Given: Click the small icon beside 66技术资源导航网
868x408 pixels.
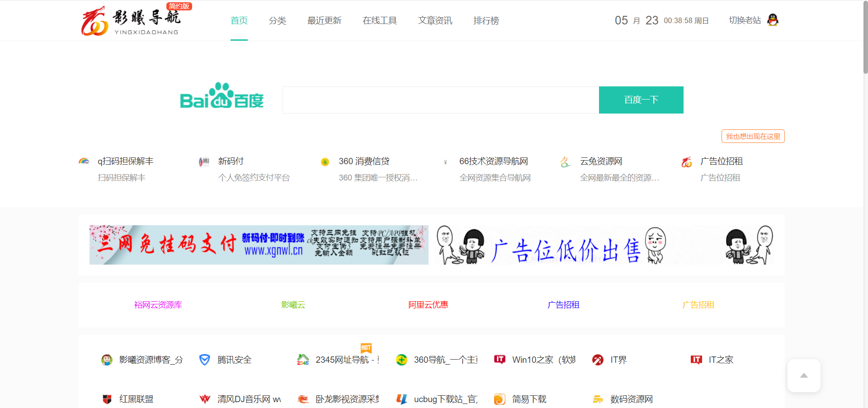Looking at the screenshot, I should (445, 162).
